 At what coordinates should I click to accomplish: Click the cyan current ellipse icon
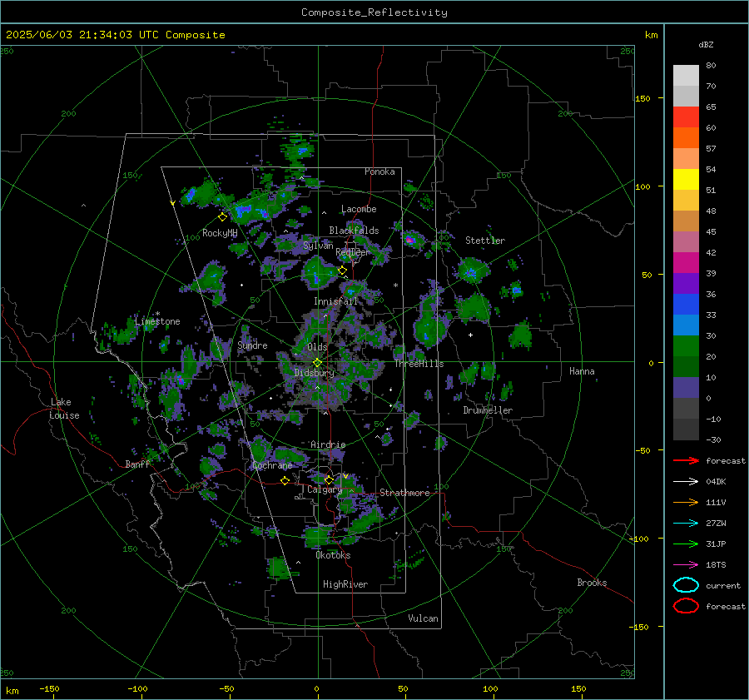[686, 585]
